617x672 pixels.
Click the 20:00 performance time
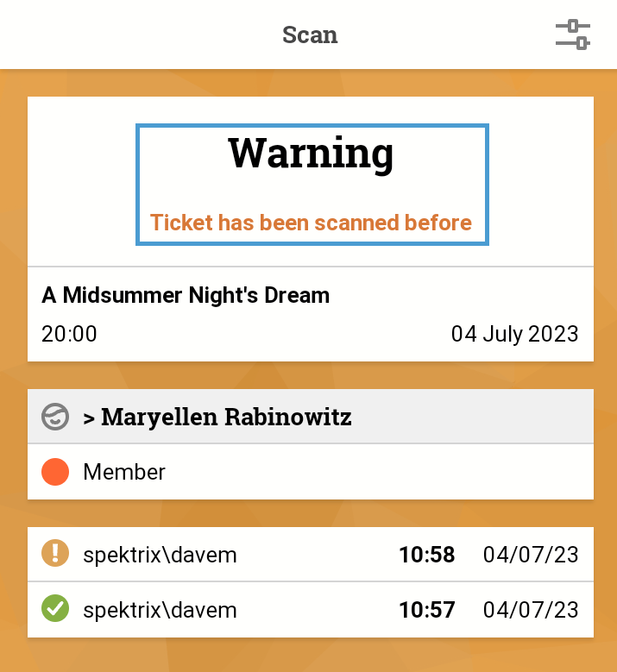(69, 334)
